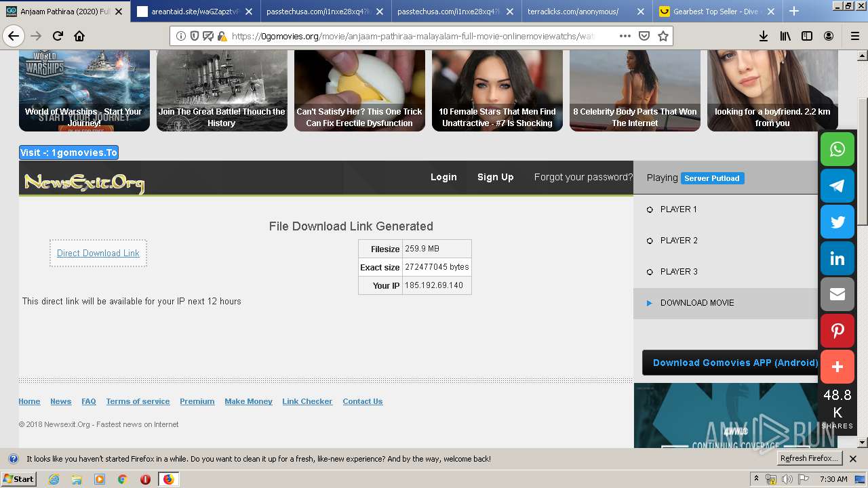Image resolution: width=868 pixels, height=488 pixels.
Task: Click the tray volume speaker icon
Action: [787, 479]
